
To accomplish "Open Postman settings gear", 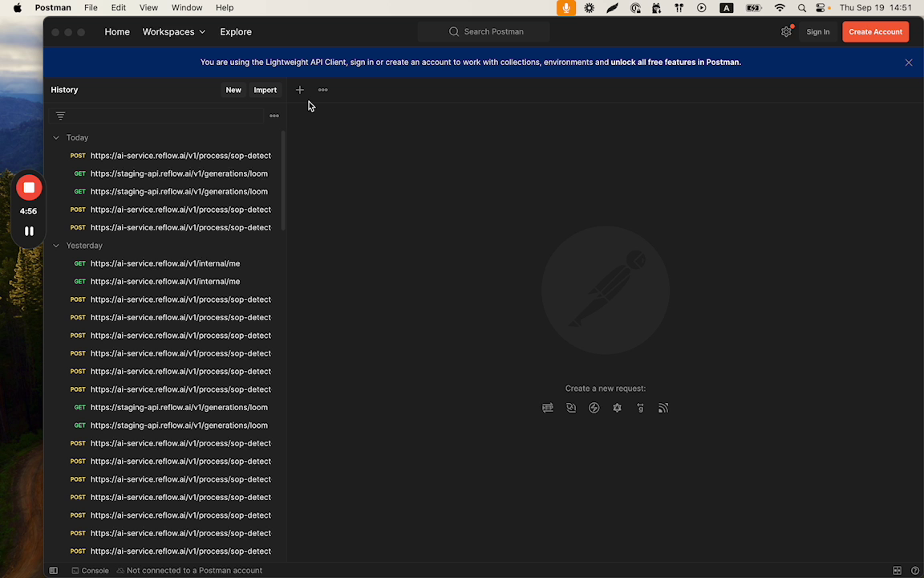I will tap(786, 31).
